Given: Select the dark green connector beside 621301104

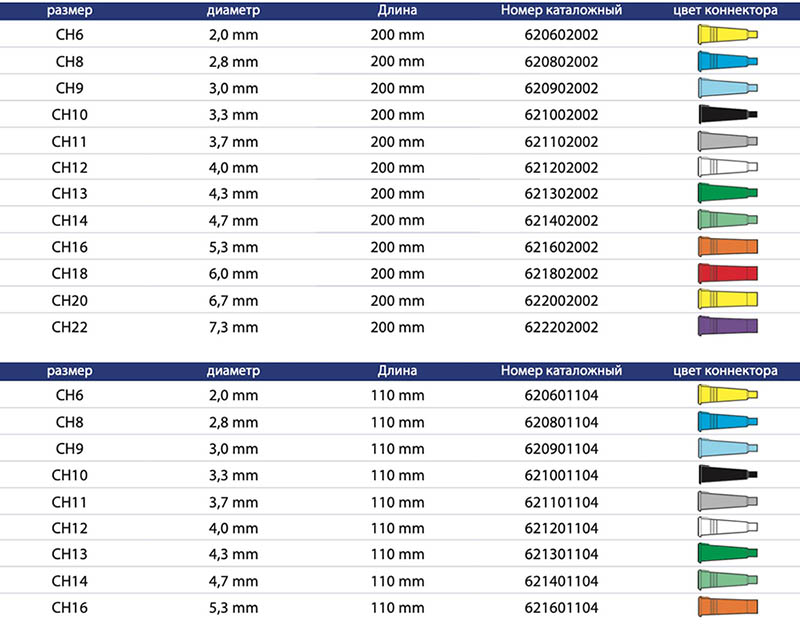Looking at the screenshot, I should pyautogui.click(x=728, y=554).
